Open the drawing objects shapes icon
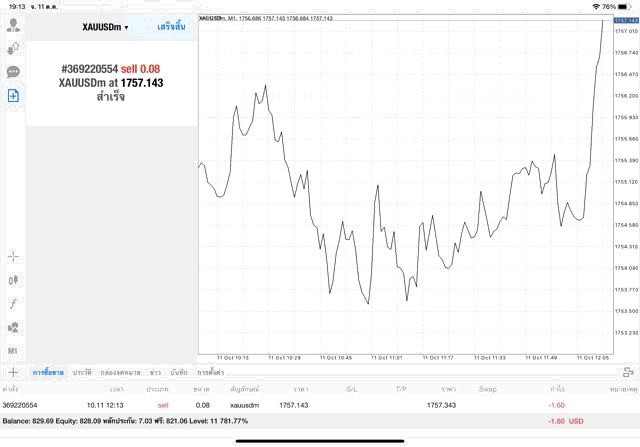640x447 pixels. [x=14, y=327]
